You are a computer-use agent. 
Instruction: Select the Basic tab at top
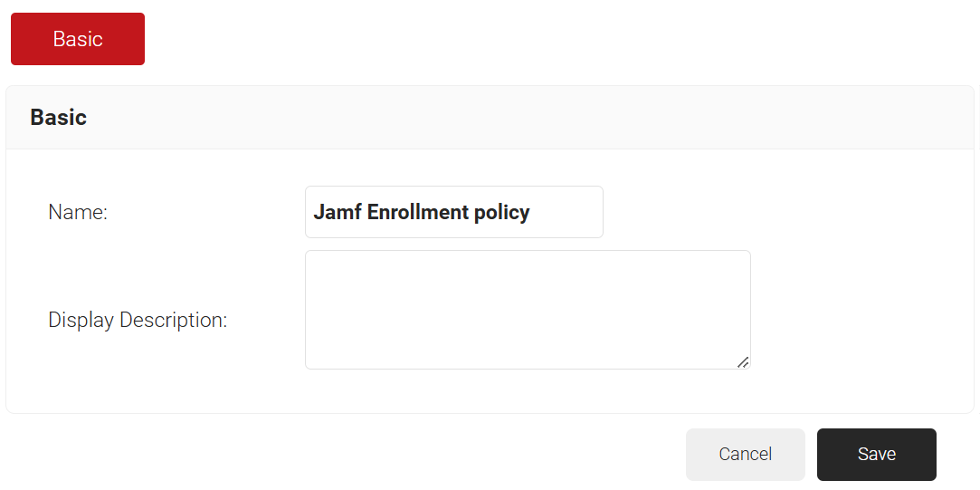(x=78, y=39)
